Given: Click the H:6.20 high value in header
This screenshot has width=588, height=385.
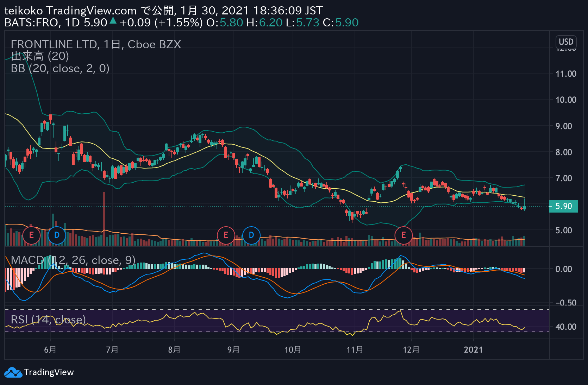Looking at the screenshot, I should pyautogui.click(x=264, y=23).
